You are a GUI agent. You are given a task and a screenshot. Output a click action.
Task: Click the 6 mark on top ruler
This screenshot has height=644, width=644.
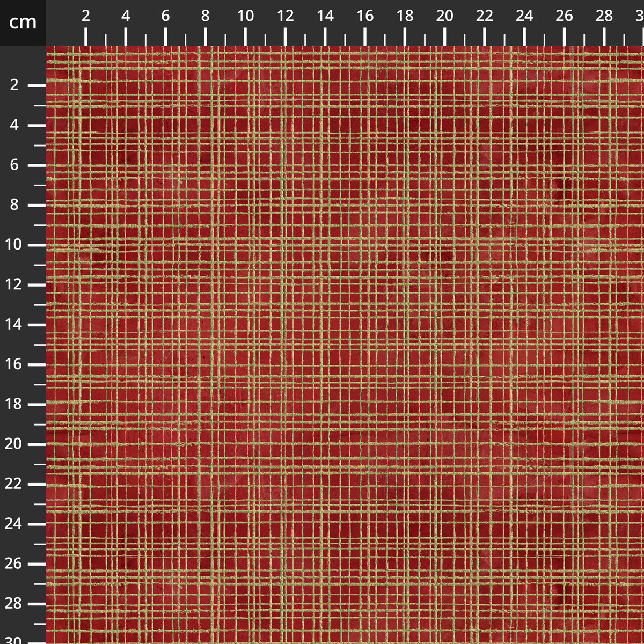tap(165, 16)
